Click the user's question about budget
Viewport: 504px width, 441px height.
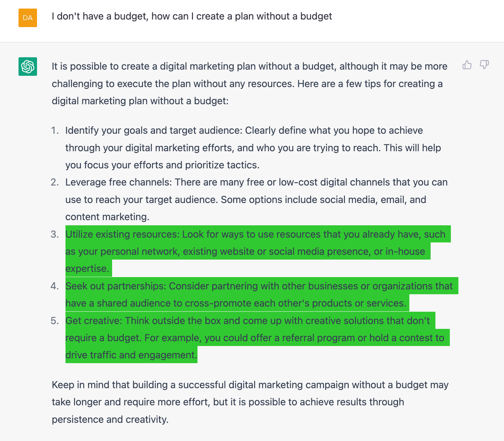tap(192, 16)
